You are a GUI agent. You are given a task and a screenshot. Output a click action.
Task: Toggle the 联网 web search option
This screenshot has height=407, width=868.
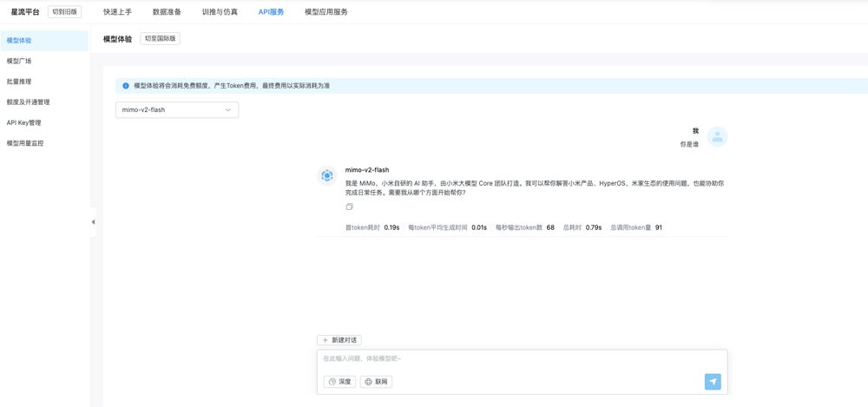coord(376,382)
